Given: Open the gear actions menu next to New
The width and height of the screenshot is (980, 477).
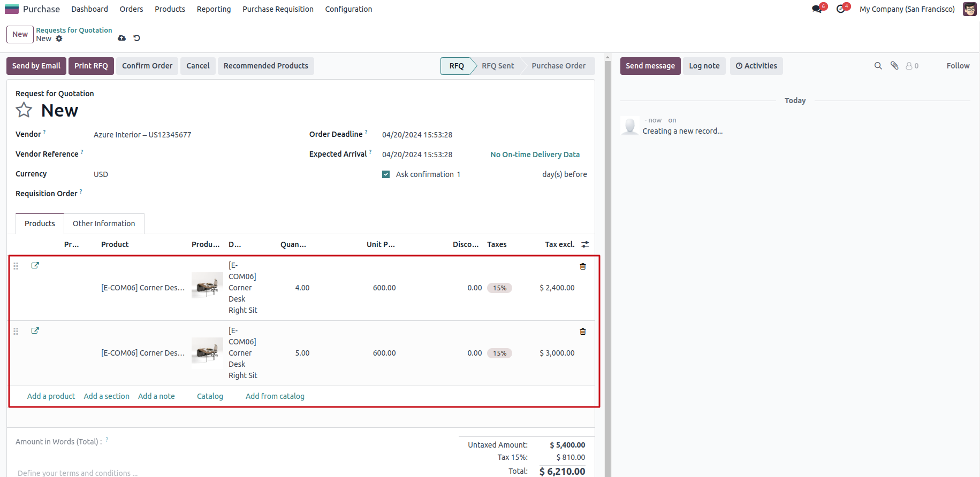Looking at the screenshot, I should tap(59, 39).
